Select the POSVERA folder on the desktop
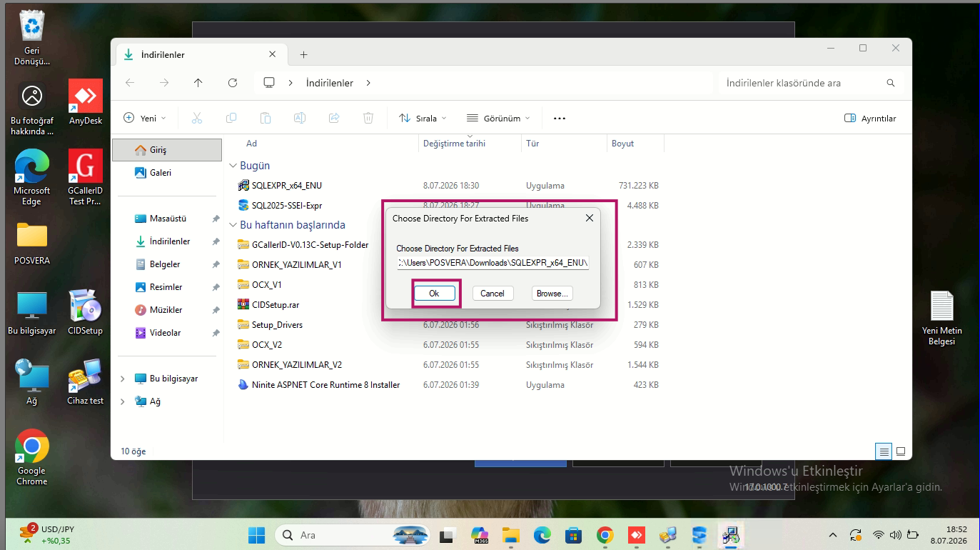980x550 pixels. [32, 243]
